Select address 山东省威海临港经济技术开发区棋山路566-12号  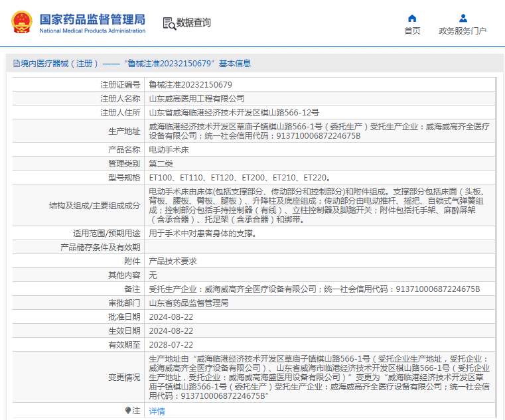234,112
